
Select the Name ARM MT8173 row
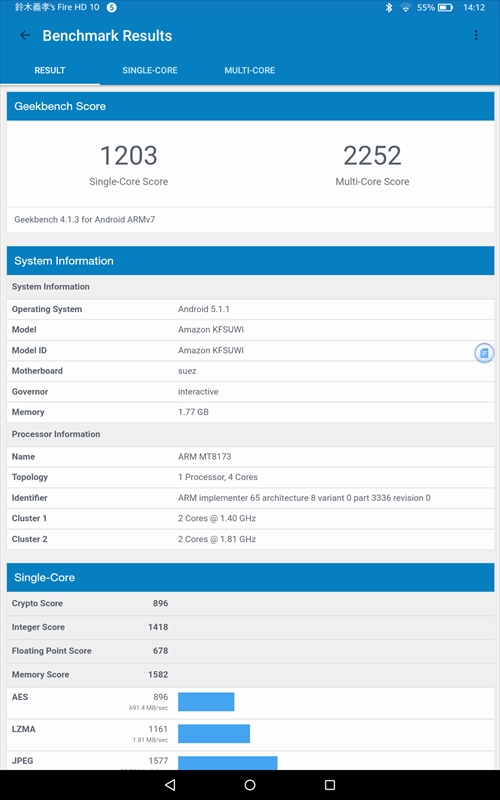251,457
